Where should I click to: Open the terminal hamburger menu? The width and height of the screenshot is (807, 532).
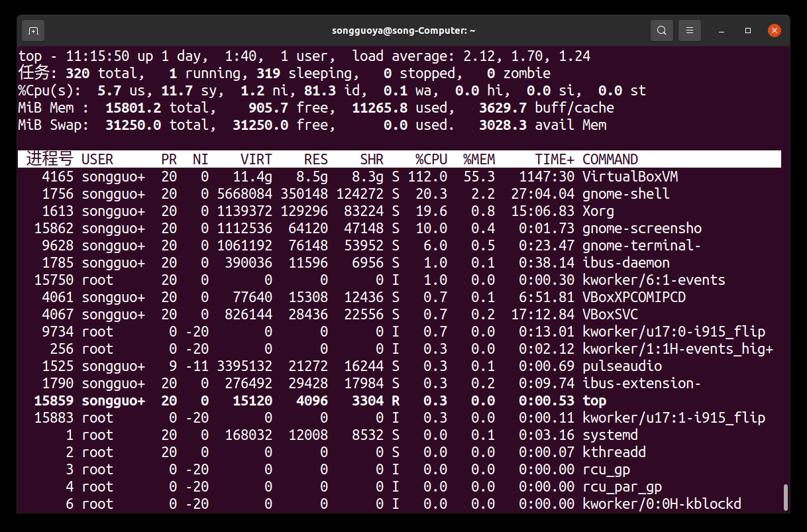[x=689, y=30]
